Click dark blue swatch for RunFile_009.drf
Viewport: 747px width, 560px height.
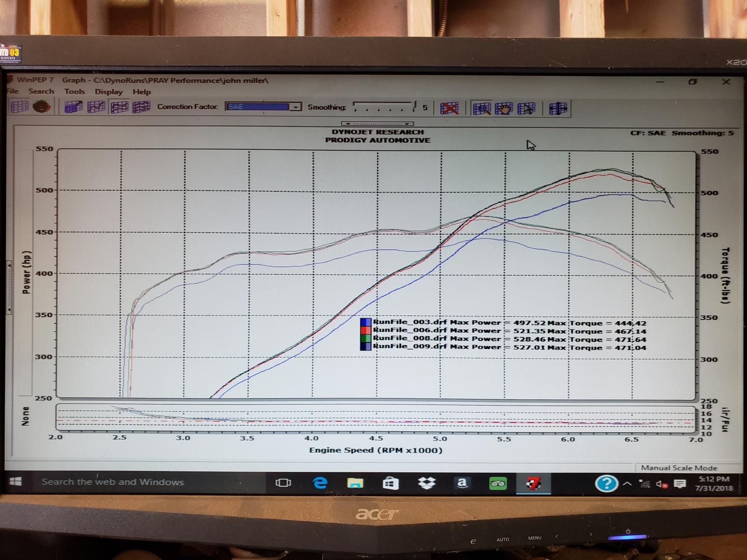tap(366, 346)
